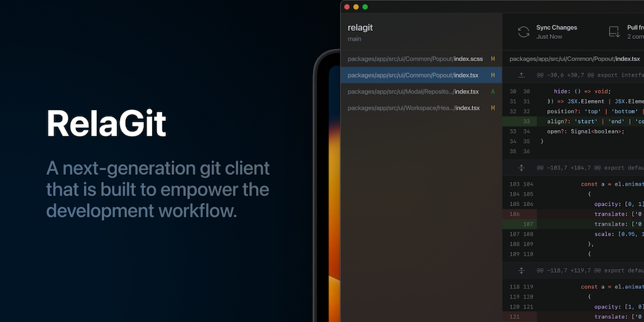This screenshot has width=644, height=322.
Task: Click the line hide: () => void;
Action: click(x=582, y=91)
